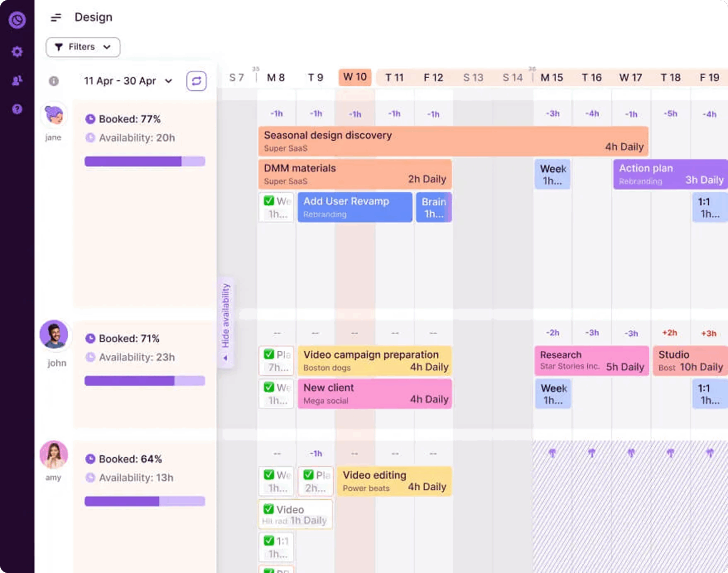Click the info icon above team avatars
The image size is (728, 573).
pos(53,82)
